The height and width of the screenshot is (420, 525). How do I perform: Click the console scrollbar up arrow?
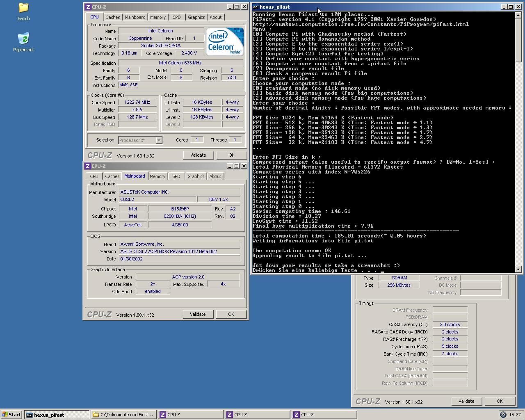[518, 15]
